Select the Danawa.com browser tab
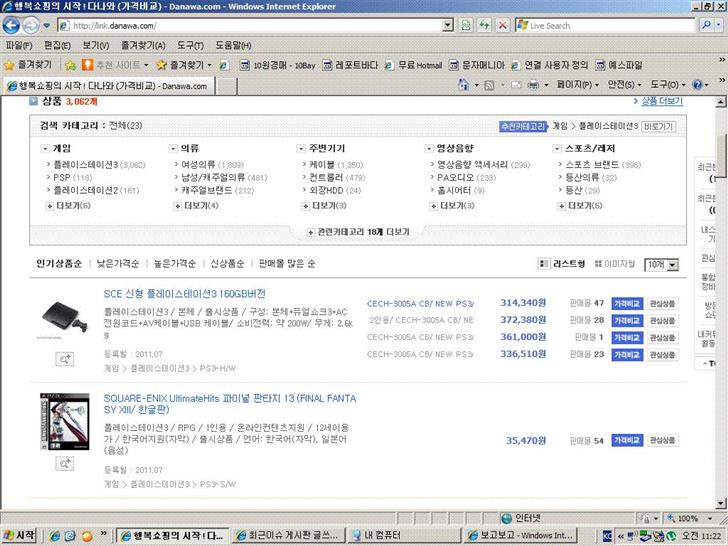The image size is (728, 546). pyautogui.click(x=109, y=86)
